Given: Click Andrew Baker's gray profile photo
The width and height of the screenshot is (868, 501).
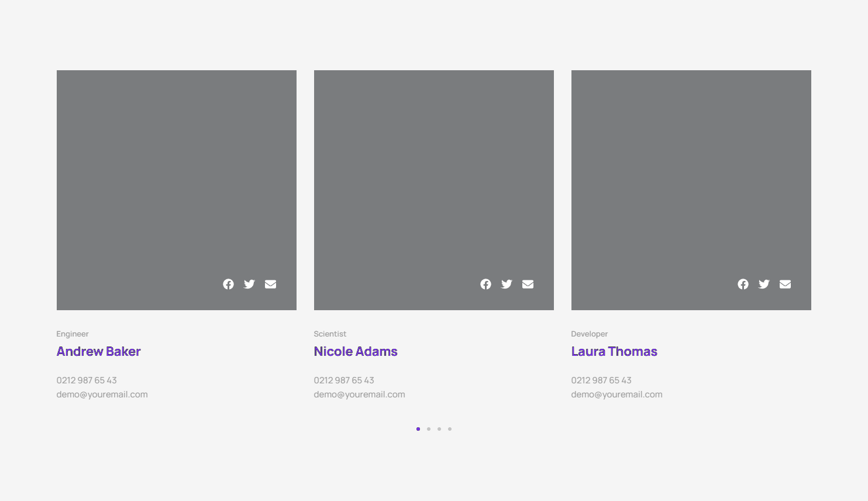Looking at the screenshot, I should coord(176,176).
